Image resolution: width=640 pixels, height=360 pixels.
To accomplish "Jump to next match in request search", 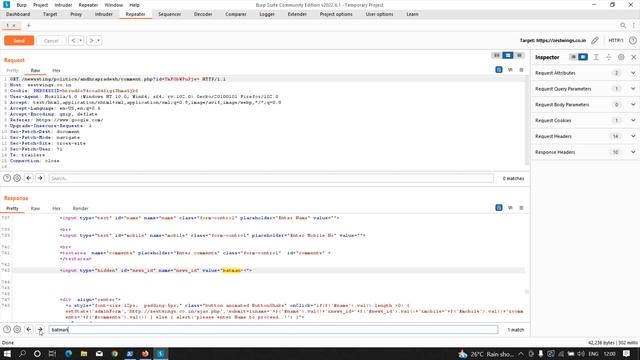I will (40, 178).
